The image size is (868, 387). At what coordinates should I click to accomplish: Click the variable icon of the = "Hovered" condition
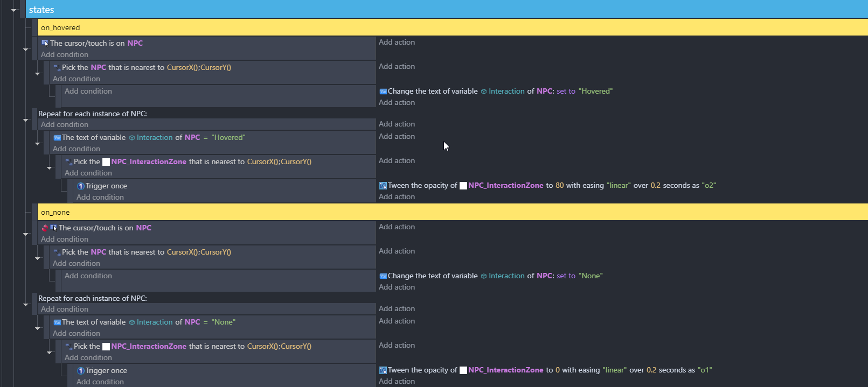57,138
